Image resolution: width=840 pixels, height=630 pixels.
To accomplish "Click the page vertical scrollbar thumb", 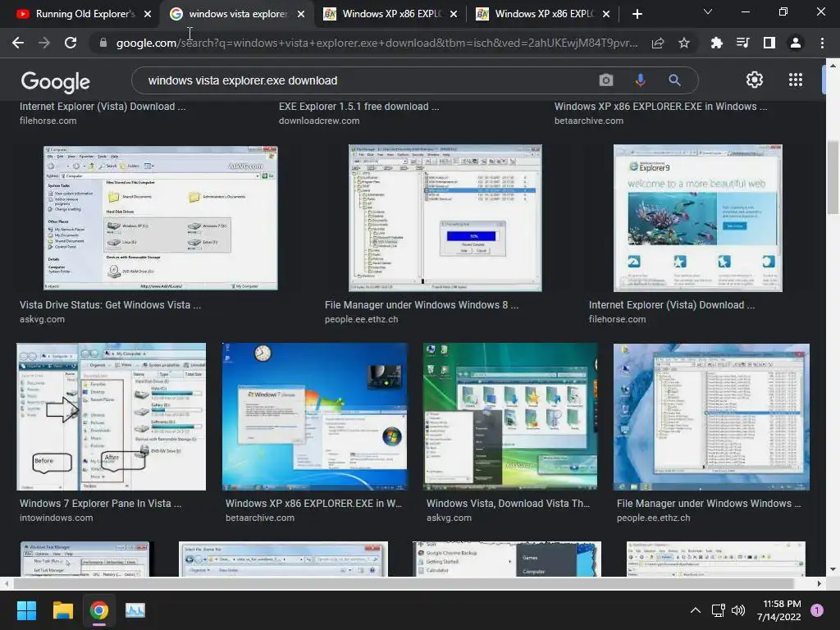I will point(833,177).
